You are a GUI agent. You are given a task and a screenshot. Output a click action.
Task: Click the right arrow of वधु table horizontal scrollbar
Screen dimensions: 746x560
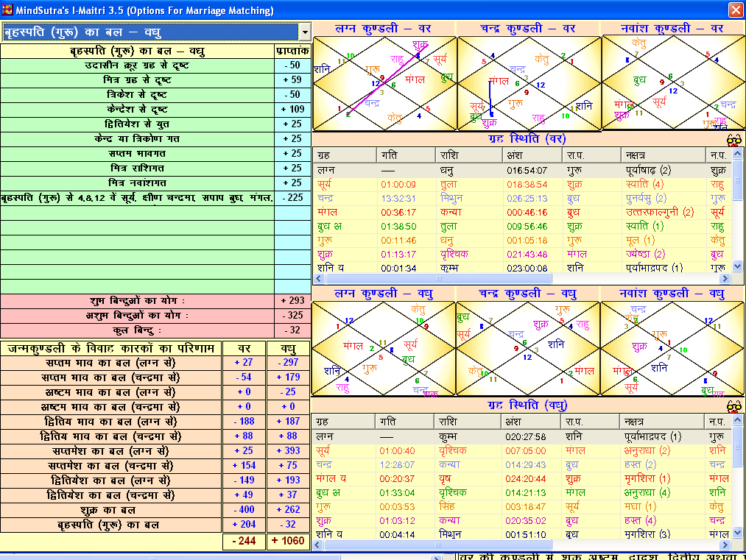pos(725,545)
